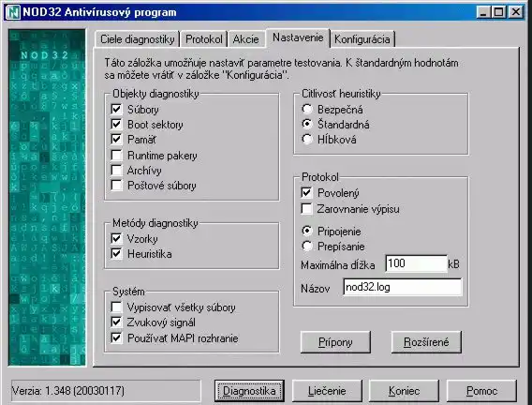This screenshot has width=532, height=405.
Task: Enable the Archívy checkbox
Action: click(x=116, y=170)
